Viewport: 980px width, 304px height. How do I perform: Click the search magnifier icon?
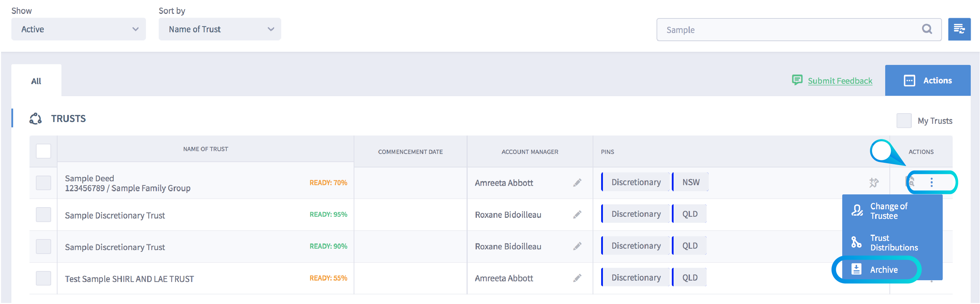pyautogui.click(x=927, y=29)
